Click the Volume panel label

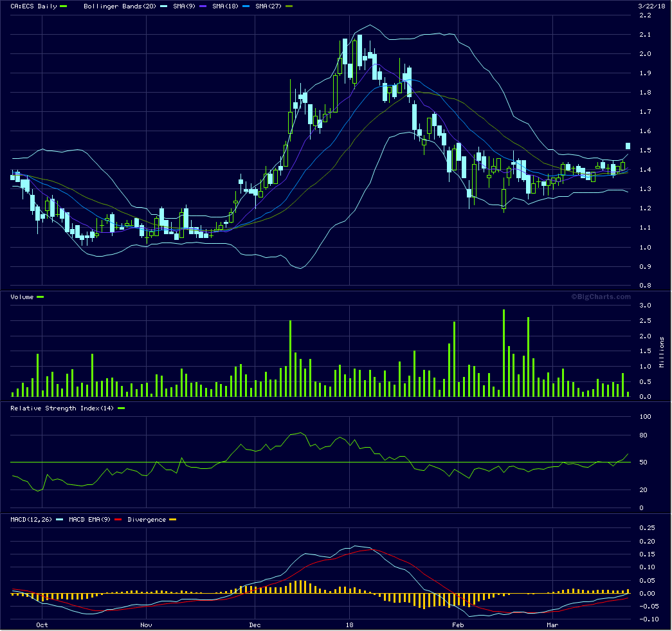tap(23, 297)
